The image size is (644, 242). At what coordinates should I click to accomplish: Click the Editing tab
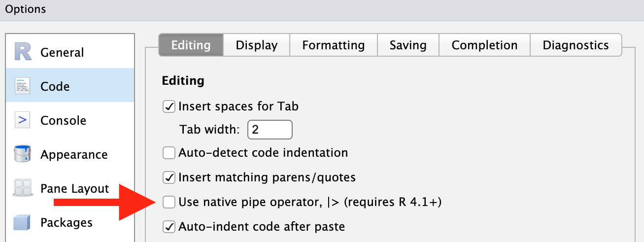click(191, 45)
